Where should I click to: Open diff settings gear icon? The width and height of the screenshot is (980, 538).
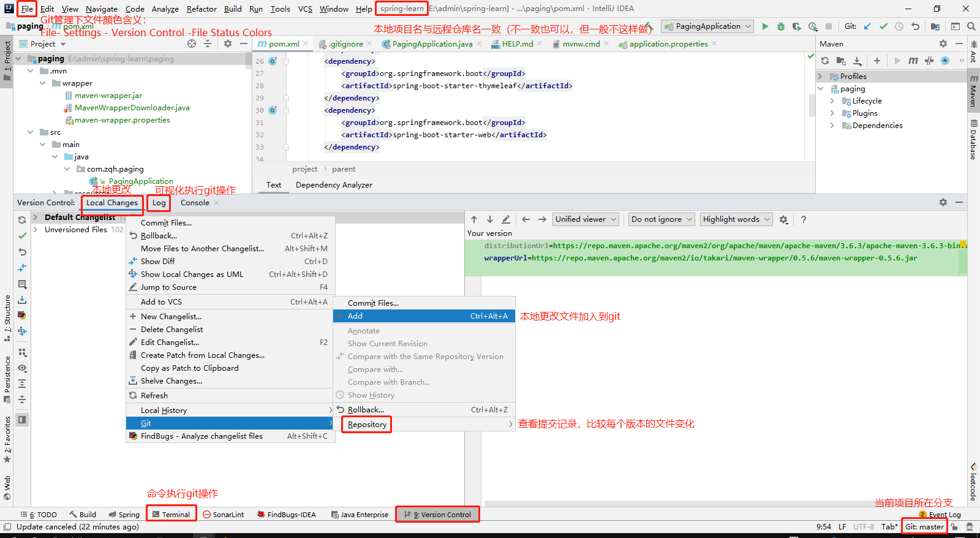click(x=783, y=219)
